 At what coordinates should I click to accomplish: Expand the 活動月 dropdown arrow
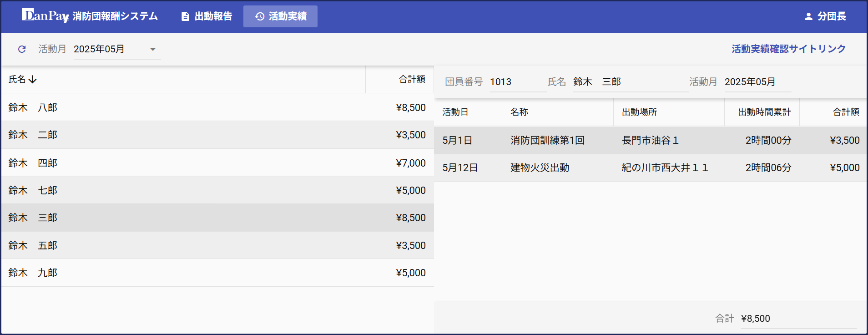pyautogui.click(x=153, y=49)
